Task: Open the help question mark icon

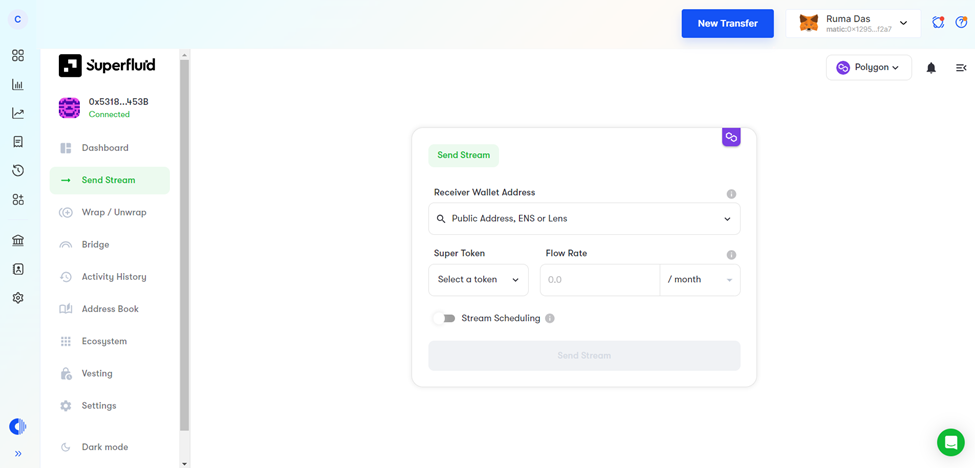Action: (x=961, y=22)
